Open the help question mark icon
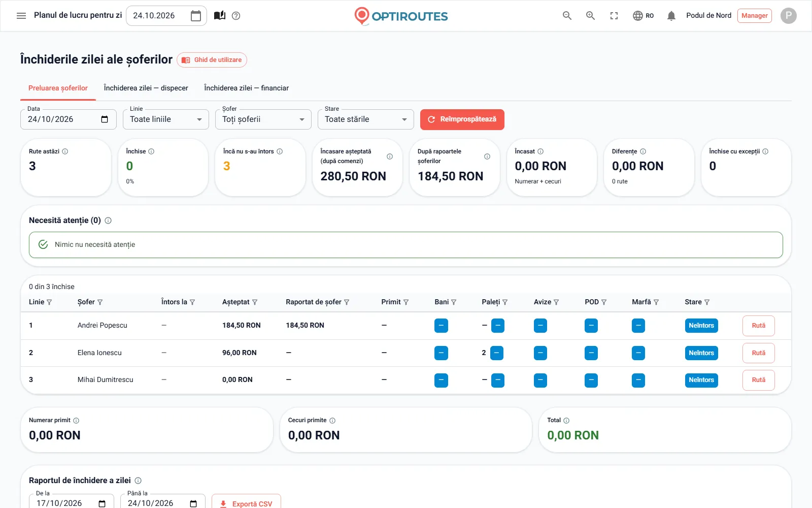Image resolution: width=812 pixels, height=508 pixels. [236, 16]
